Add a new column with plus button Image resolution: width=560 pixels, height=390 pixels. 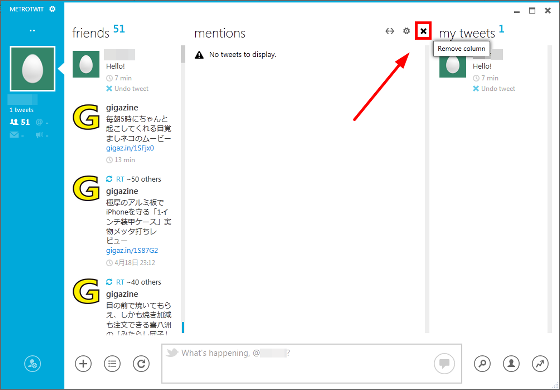83,364
